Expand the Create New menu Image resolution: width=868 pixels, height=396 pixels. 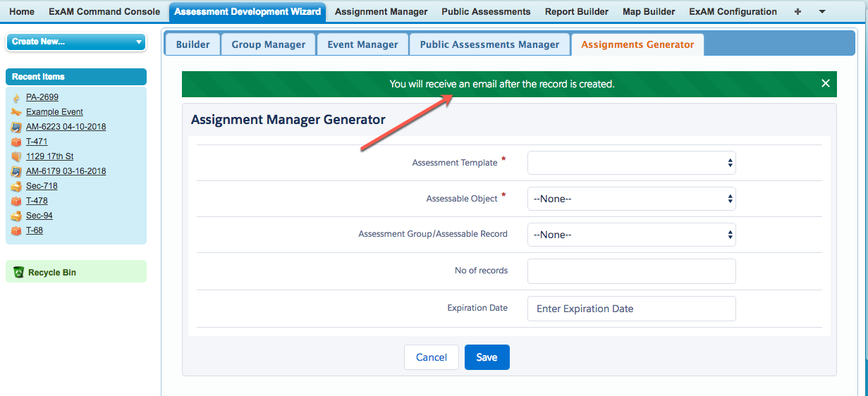pos(75,42)
